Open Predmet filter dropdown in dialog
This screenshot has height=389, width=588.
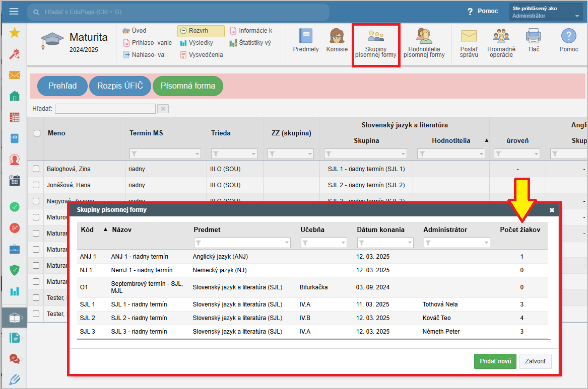[242, 243]
